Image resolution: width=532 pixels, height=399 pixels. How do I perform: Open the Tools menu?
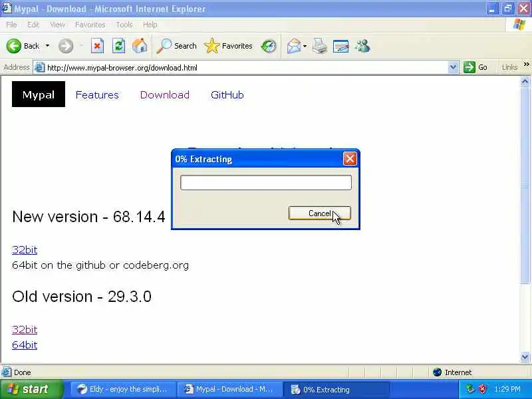[x=124, y=25]
